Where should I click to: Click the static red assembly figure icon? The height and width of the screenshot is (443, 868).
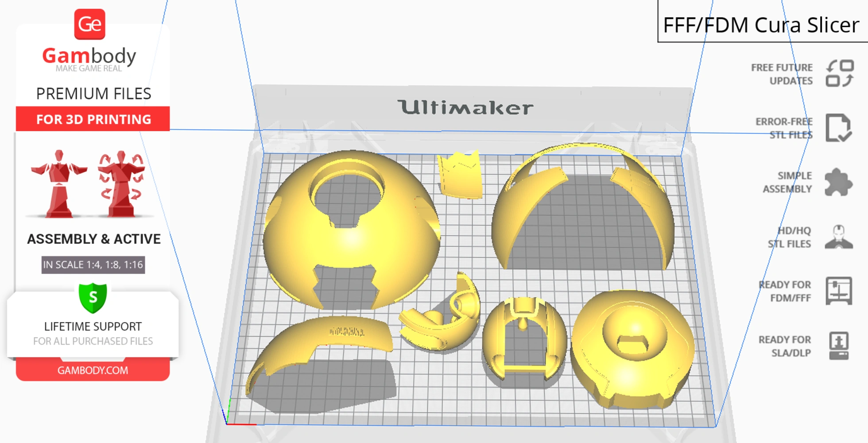59,183
